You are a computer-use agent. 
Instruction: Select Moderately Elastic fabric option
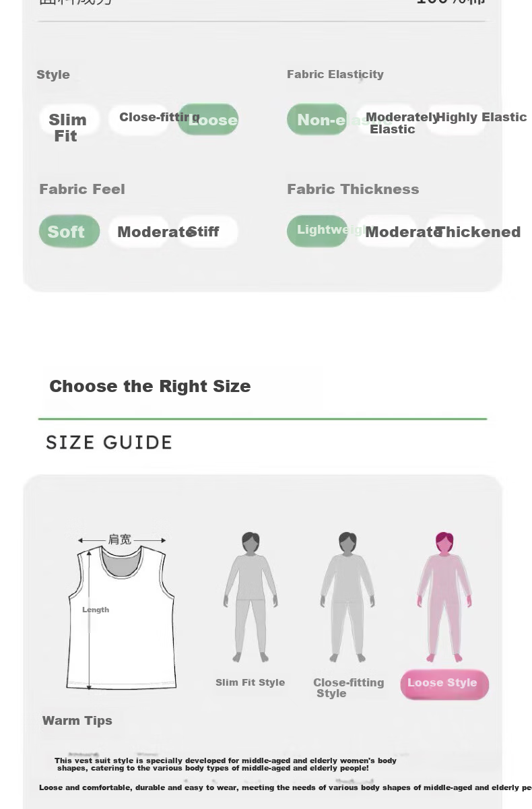[387, 120]
